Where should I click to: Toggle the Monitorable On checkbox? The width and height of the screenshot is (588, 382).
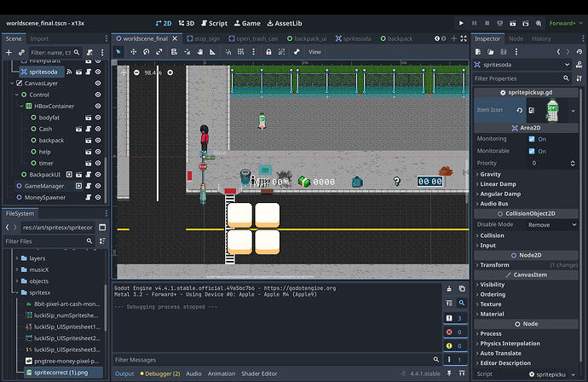(x=532, y=151)
